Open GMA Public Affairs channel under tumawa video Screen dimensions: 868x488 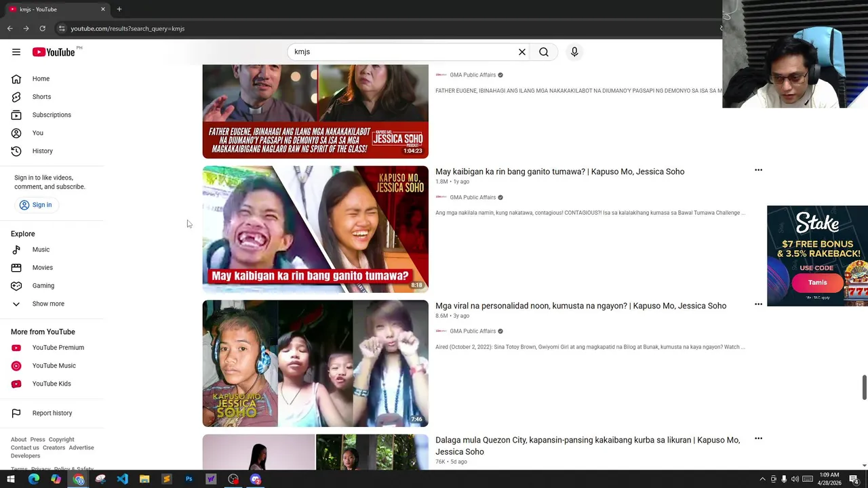[x=473, y=197]
